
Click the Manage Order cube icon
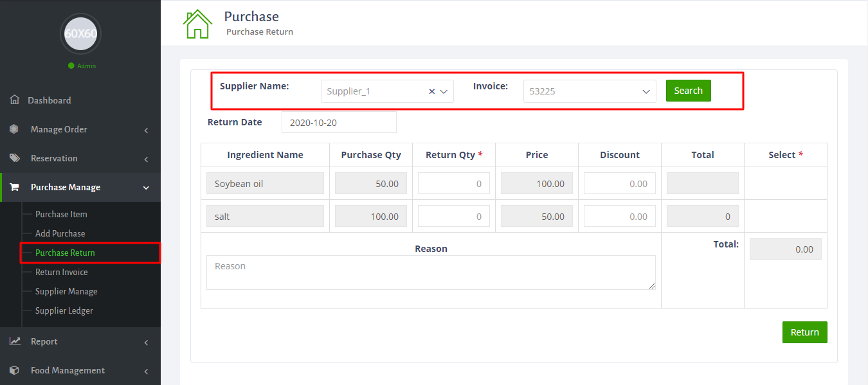click(14, 129)
